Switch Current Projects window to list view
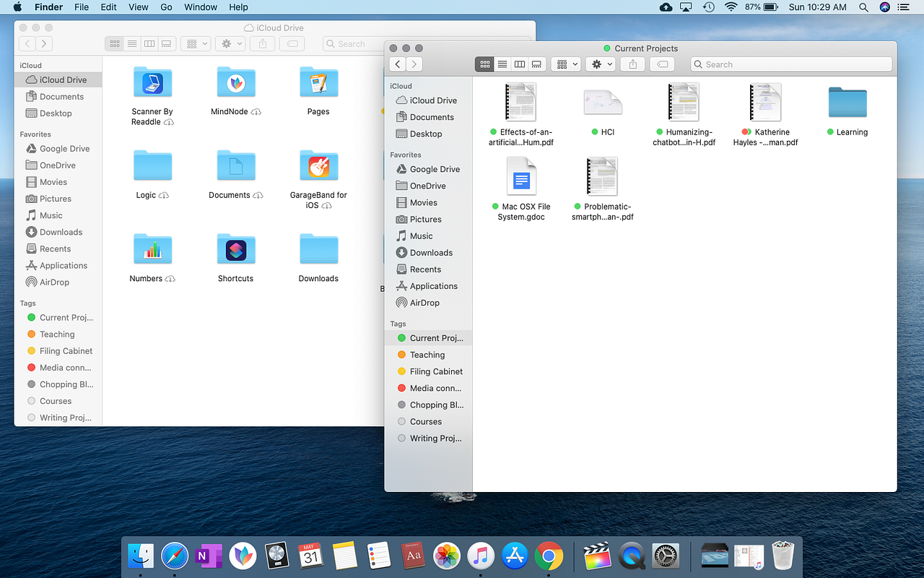Image resolution: width=924 pixels, height=578 pixels. tap(502, 64)
